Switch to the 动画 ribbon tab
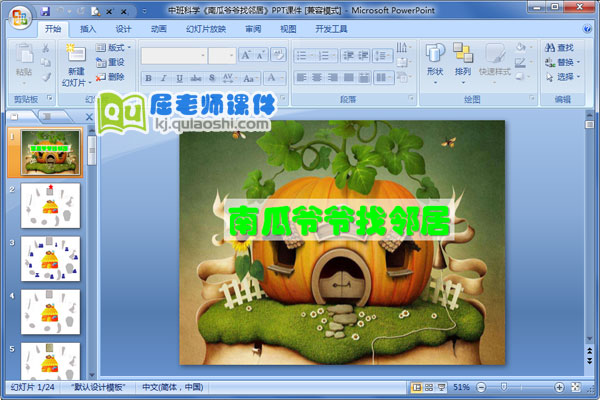The width and height of the screenshot is (600, 400). click(x=158, y=29)
